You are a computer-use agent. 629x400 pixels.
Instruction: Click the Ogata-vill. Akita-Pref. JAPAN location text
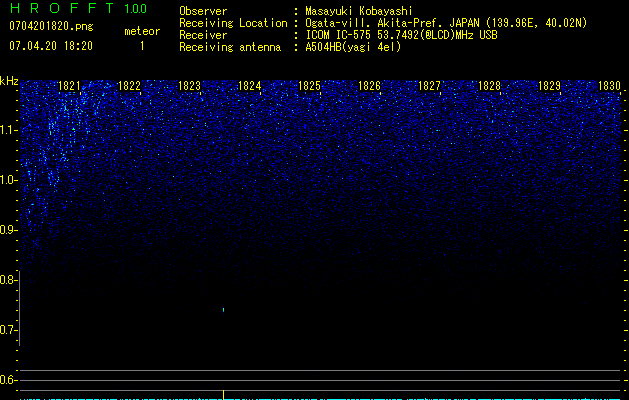[446, 23]
